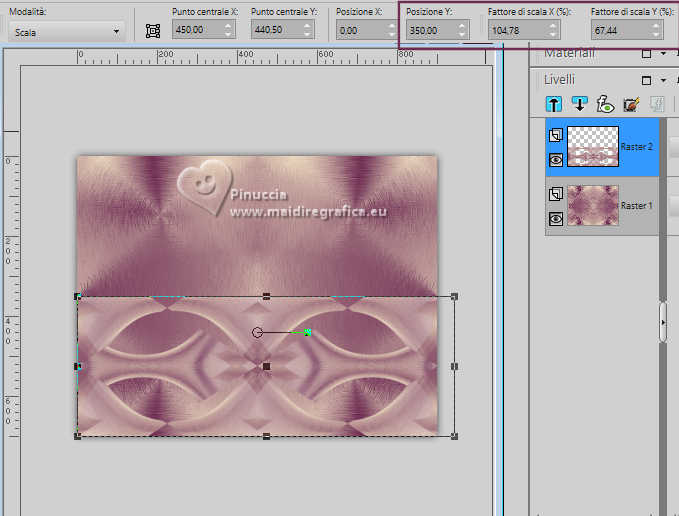Click the move layer down icon
Viewport: 679px width, 516px height.
point(579,104)
